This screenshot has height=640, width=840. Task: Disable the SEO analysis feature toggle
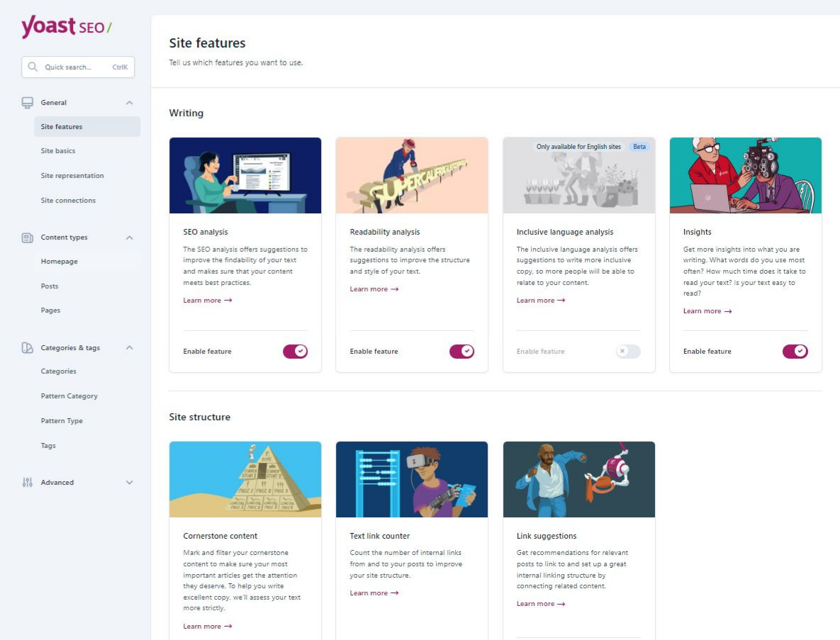point(295,352)
